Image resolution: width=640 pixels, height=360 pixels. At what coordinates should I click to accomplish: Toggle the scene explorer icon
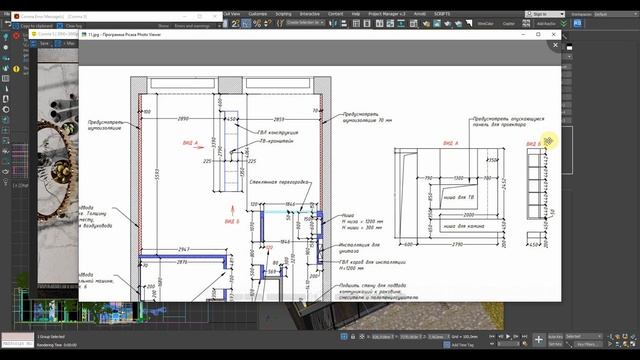tap(356, 24)
